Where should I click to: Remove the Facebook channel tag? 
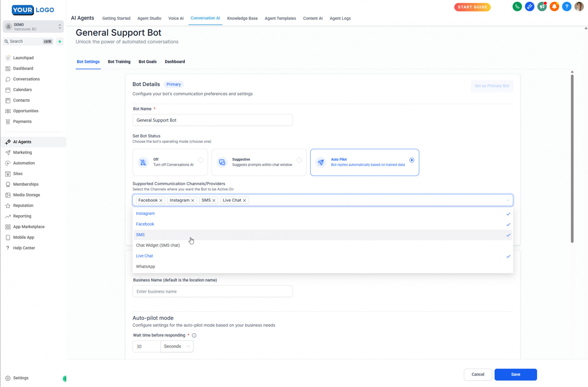pos(161,200)
